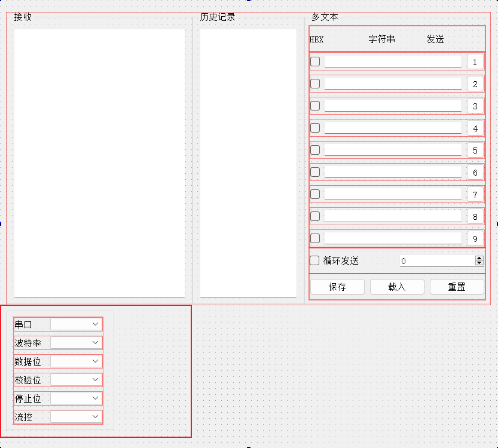The width and height of the screenshot is (498, 448).
Task: Focus the string input field in row 4
Action: (x=393, y=128)
